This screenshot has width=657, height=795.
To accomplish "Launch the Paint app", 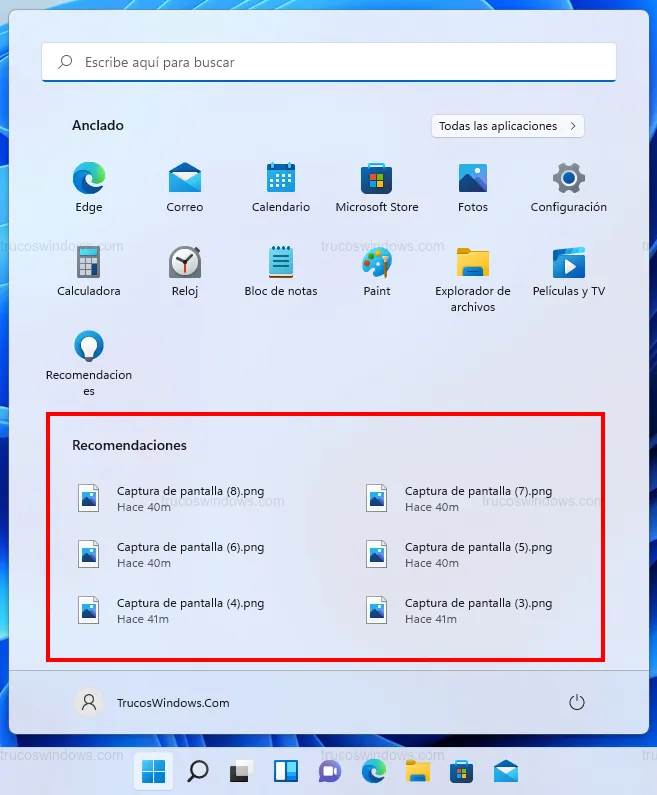I will coord(377,264).
